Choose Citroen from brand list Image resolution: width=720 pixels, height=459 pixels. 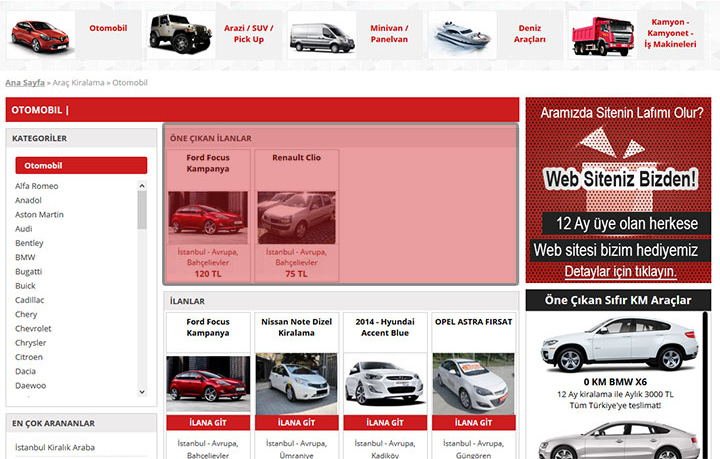point(28,357)
